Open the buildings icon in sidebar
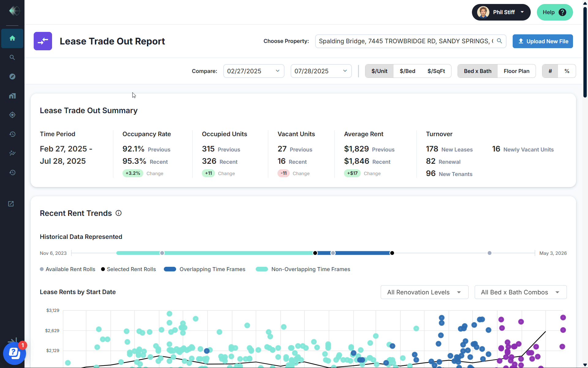 tap(12, 96)
